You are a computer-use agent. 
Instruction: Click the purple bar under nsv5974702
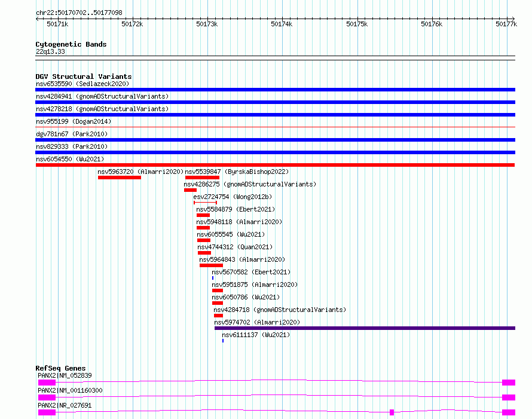365,328
